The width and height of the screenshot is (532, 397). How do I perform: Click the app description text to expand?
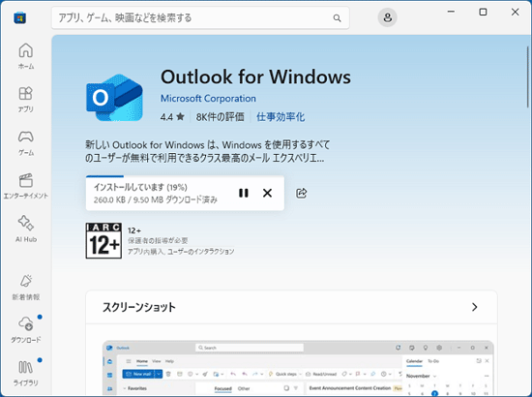[x=207, y=151]
